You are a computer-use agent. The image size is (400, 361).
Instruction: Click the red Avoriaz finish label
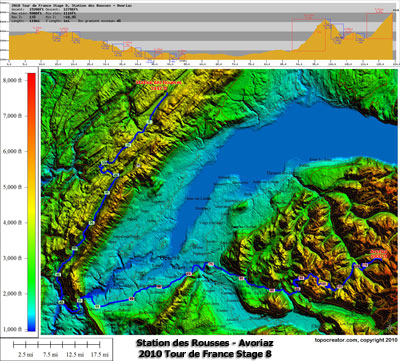click(379, 254)
